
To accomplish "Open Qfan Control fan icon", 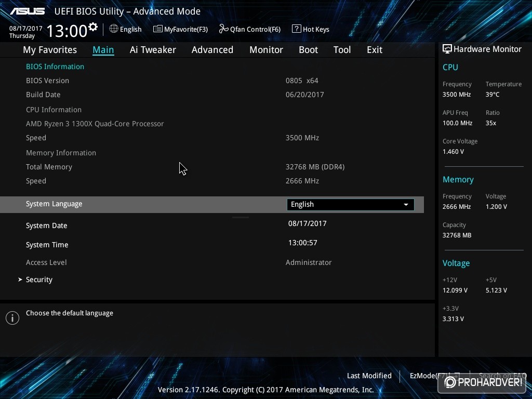I will pyautogui.click(x=223, y=29).
